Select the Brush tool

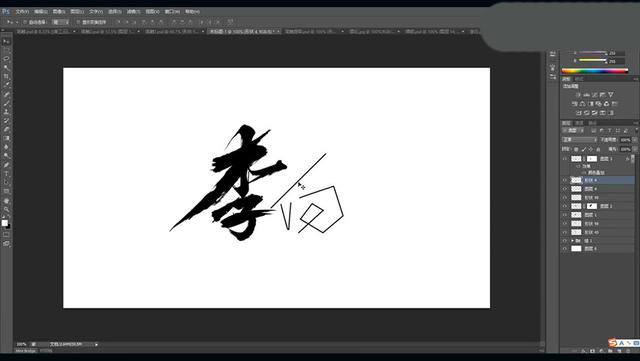click(6, 103)
